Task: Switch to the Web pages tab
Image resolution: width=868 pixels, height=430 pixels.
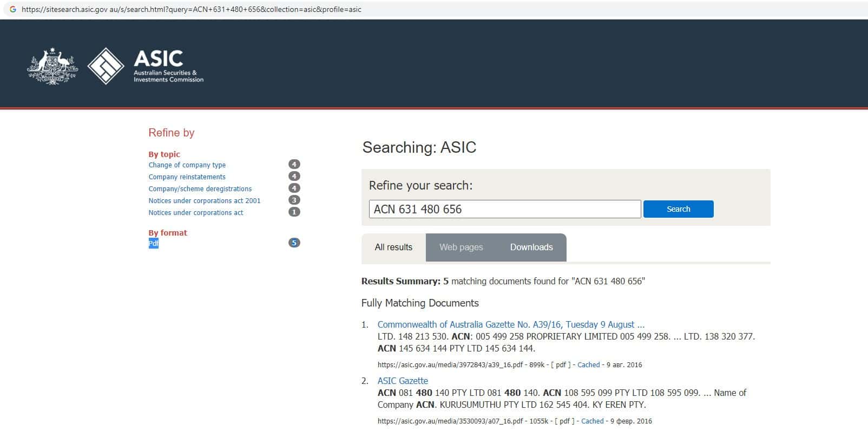Action: 461,247
